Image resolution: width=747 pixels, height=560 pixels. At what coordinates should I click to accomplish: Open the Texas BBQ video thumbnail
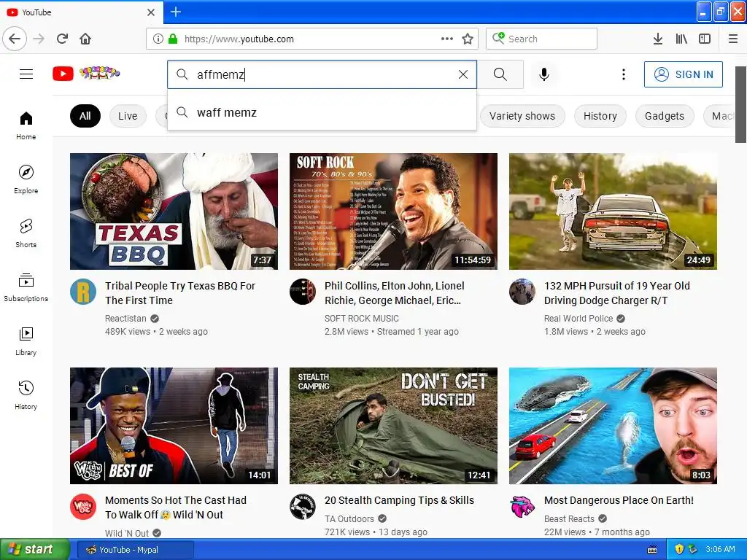point(174,211)
